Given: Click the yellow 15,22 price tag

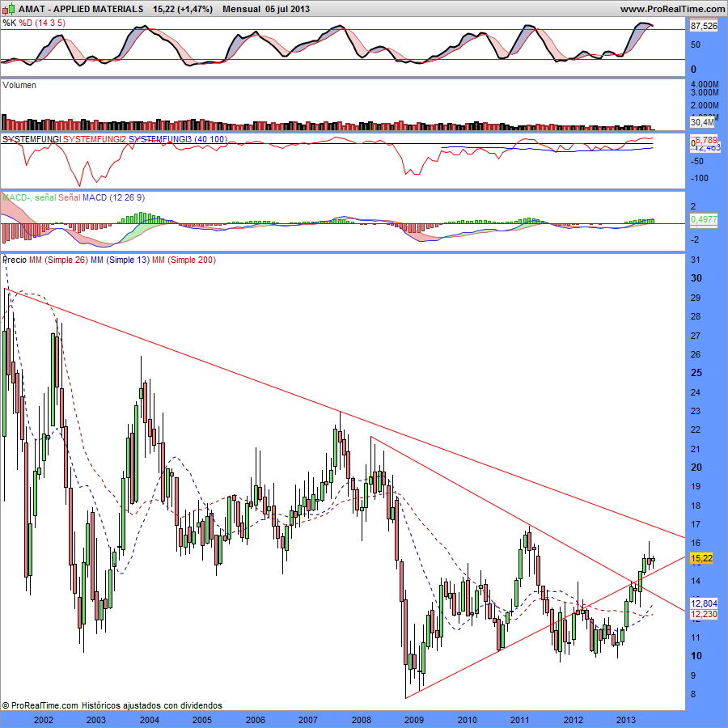Looking at the screenshot, I should 701,558.
